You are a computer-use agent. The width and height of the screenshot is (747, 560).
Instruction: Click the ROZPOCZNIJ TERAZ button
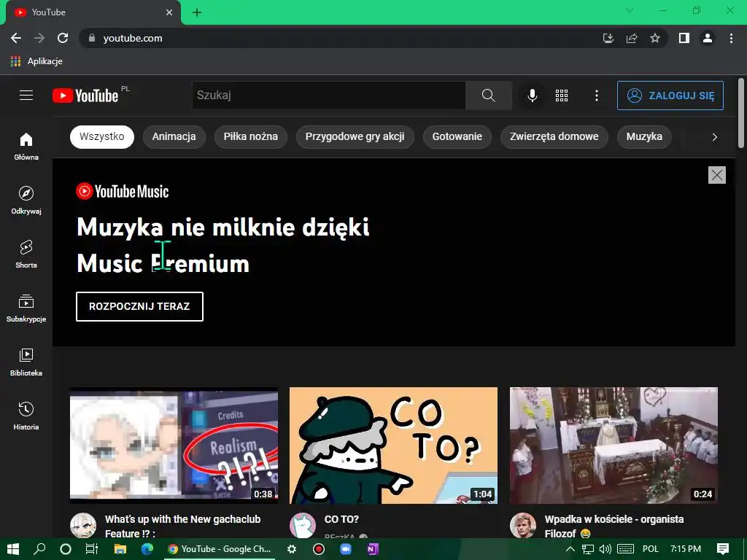point(139,307)
